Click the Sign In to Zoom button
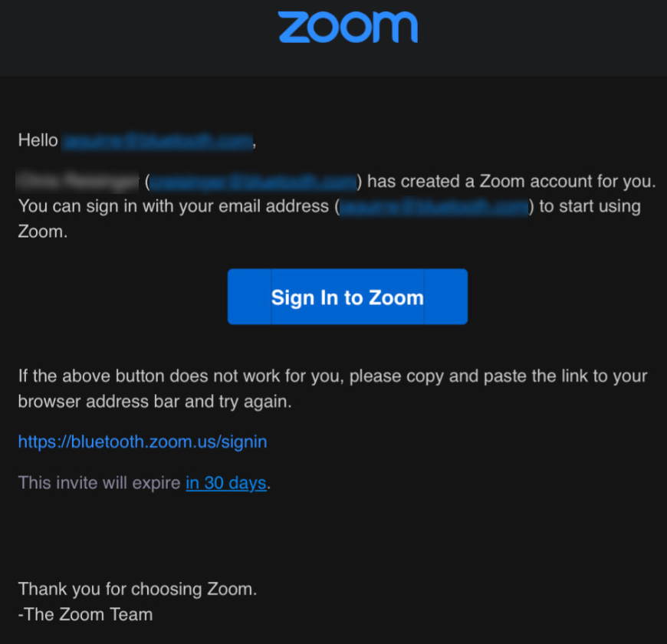 pyautogui.click(x=347, y=297)
